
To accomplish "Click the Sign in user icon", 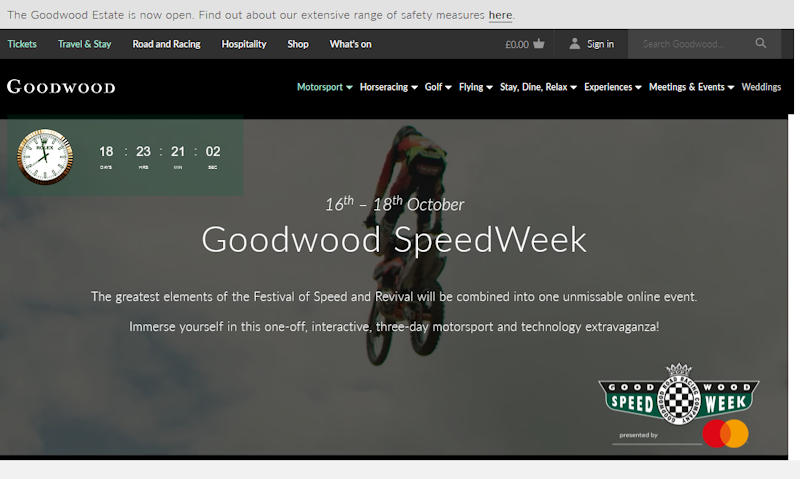I will point(574,43).
